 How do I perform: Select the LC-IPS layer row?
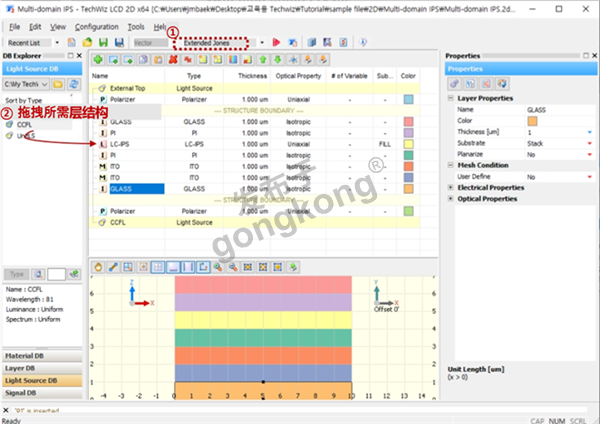(254, 144)
